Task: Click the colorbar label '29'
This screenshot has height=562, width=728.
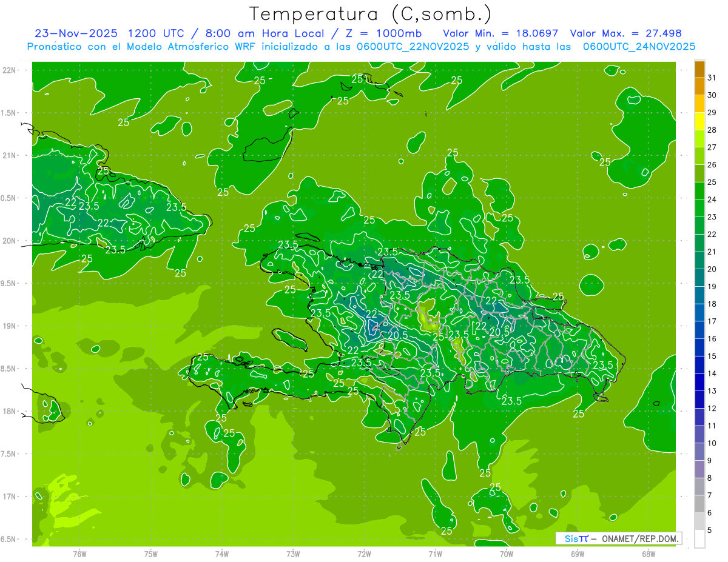Action: click(712, 113)
